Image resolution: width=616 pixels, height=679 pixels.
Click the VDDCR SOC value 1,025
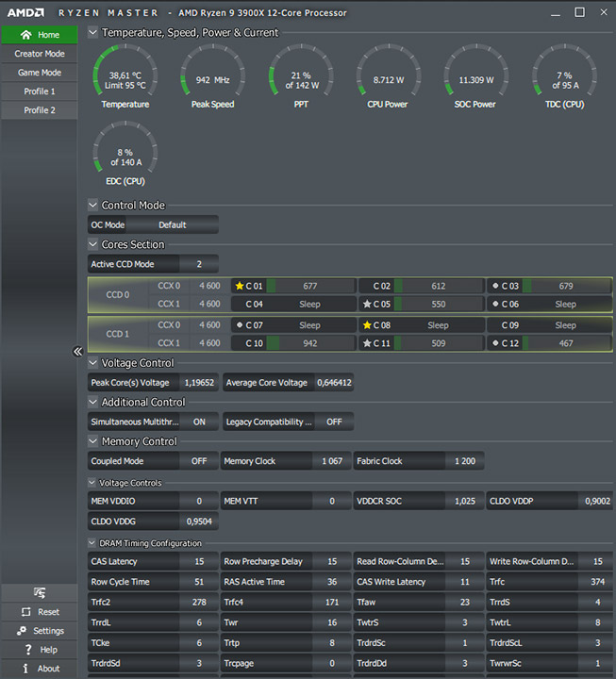pos(465,501)
